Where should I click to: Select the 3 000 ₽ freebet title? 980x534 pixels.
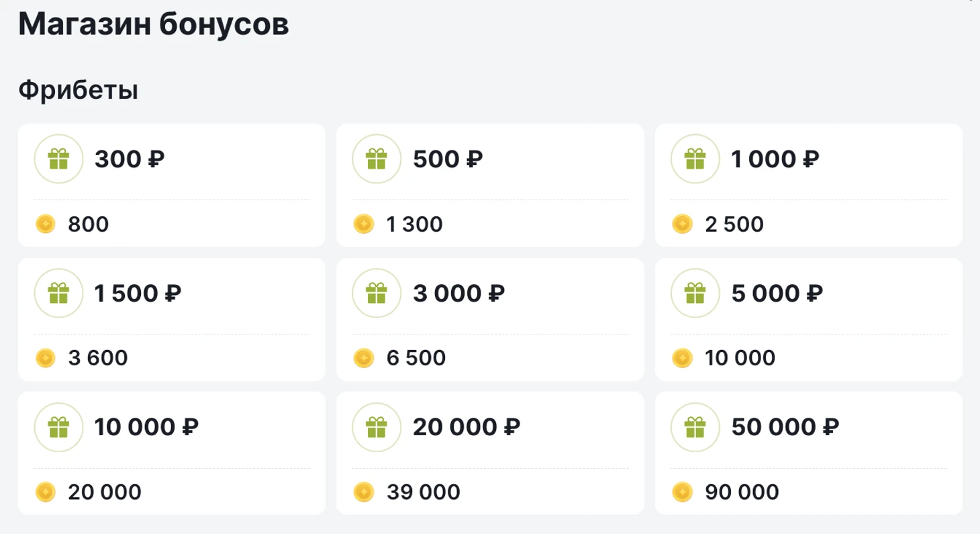[459, 293]
